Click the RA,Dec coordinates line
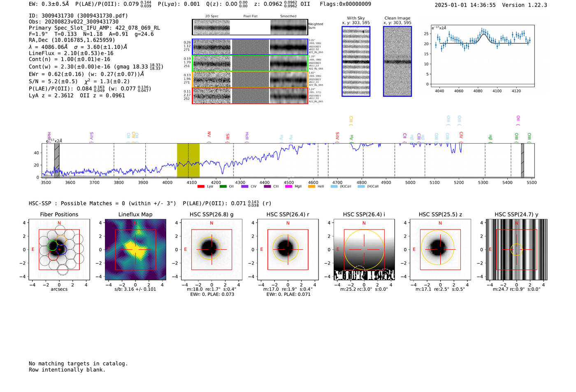576x392 pixels. (x=72, y=40)
